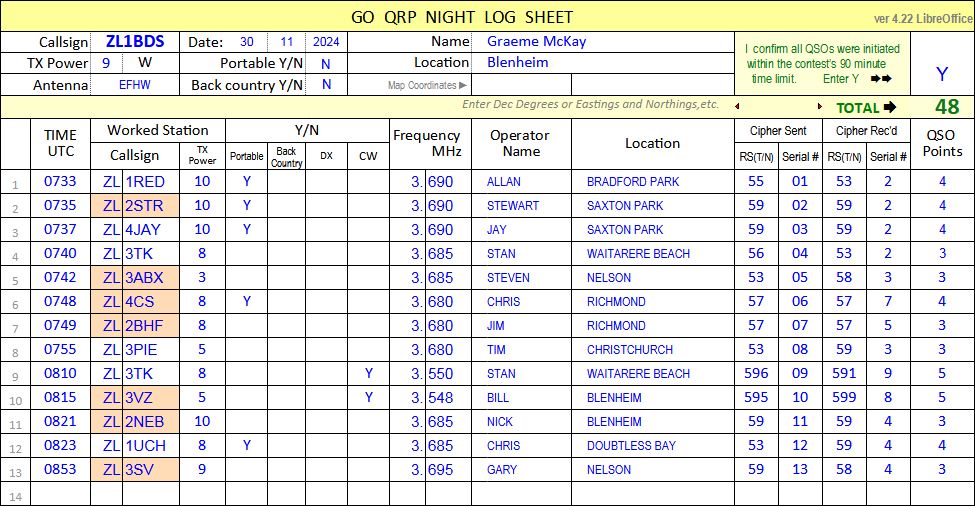Image resolution: width=975 pixels, height=506 pixels.
Task: Select sent serial number 13
Action: [800, 469]
